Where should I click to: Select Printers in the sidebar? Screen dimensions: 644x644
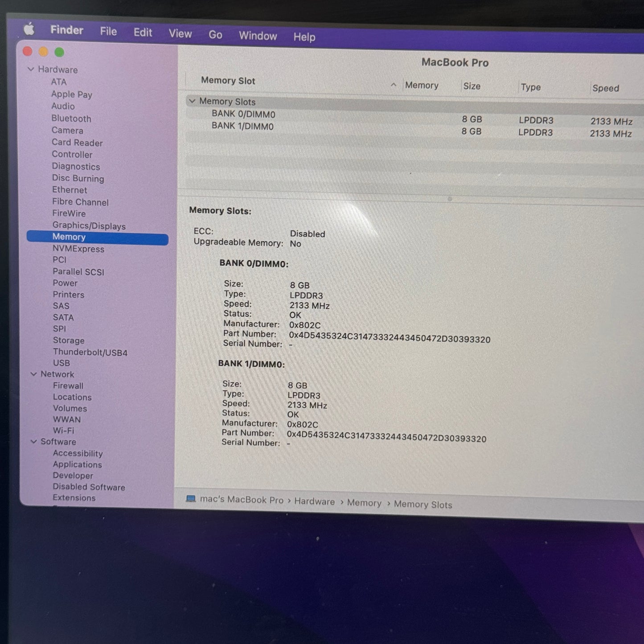point(69,295)
